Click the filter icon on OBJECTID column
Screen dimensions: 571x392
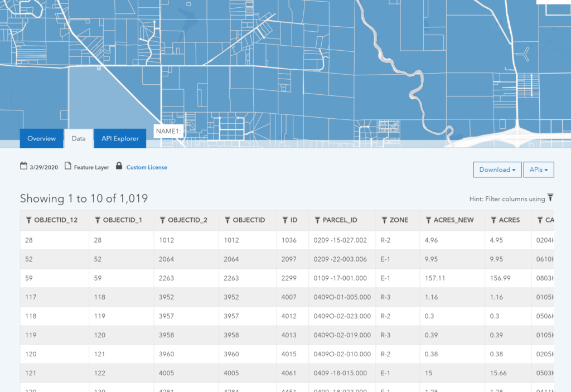click(228, 220)
